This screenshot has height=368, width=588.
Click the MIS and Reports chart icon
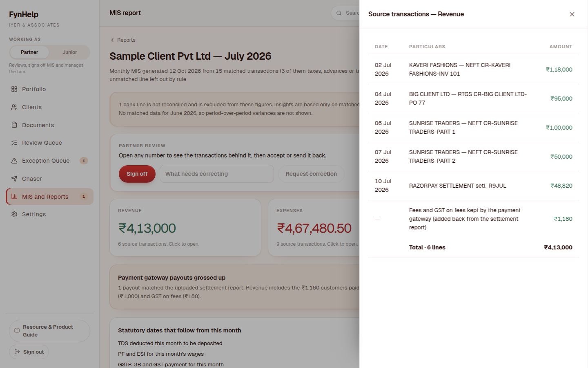pos(14,196)
